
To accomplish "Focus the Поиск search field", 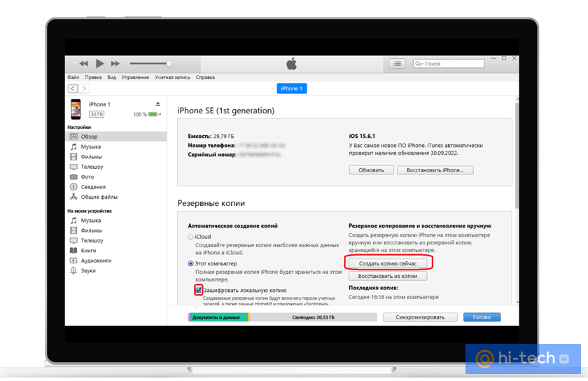I will point(449,64).
